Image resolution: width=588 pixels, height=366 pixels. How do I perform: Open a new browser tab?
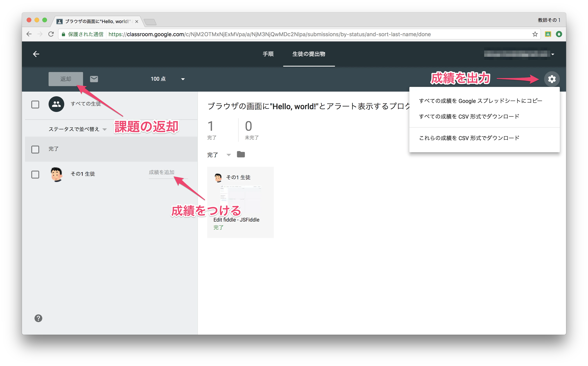pyautogui.click(x=150, y=22)
